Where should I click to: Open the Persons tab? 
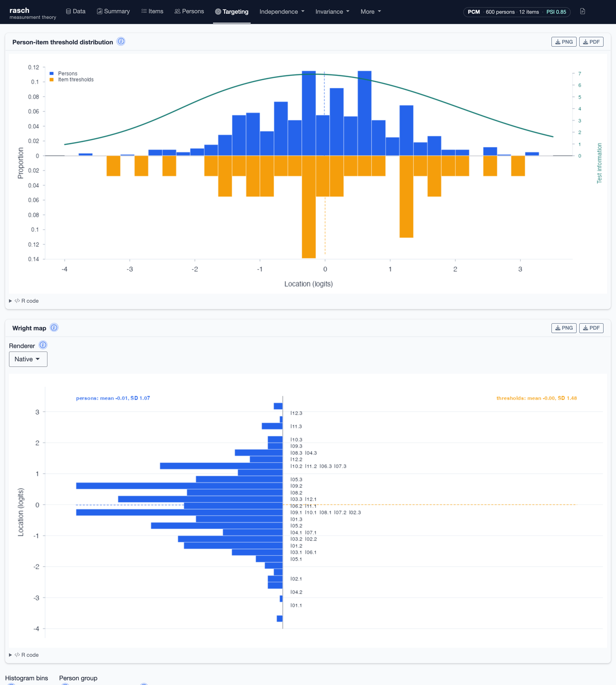coord(189,12)
